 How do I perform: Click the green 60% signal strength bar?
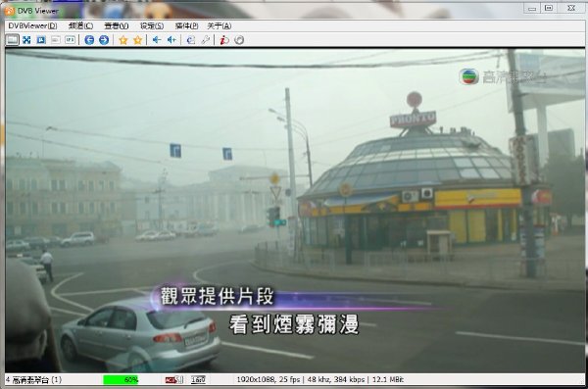pyautogui.click(x=121, y=379)
